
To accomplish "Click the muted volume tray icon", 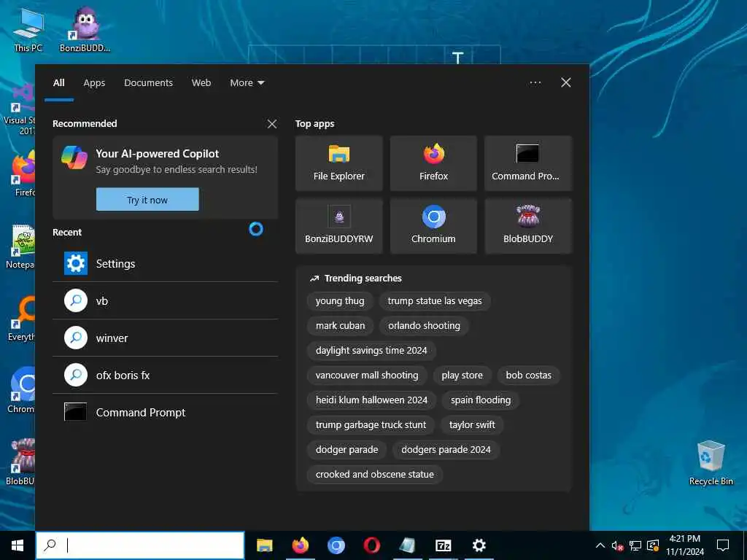I will click(617, 545).
